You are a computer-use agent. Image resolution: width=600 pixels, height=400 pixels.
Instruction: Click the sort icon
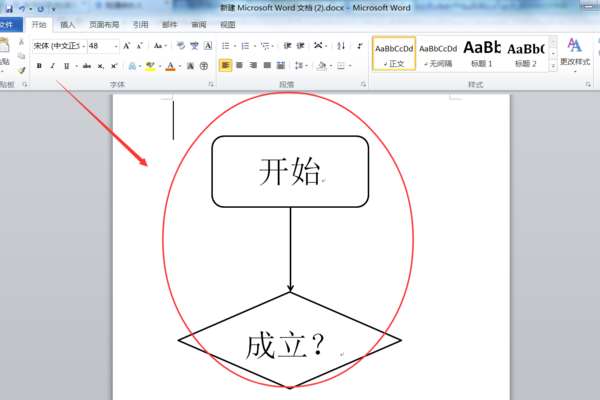pos(341,46)
